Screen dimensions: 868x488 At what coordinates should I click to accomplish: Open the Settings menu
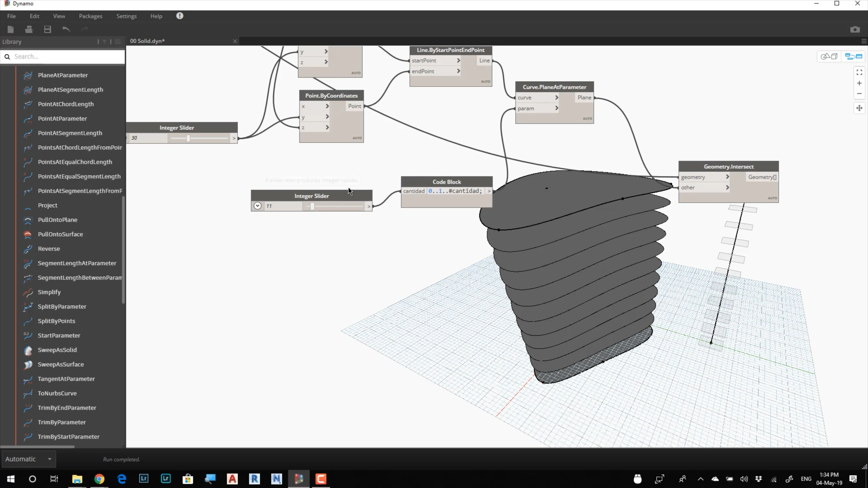tap(126, 16)
